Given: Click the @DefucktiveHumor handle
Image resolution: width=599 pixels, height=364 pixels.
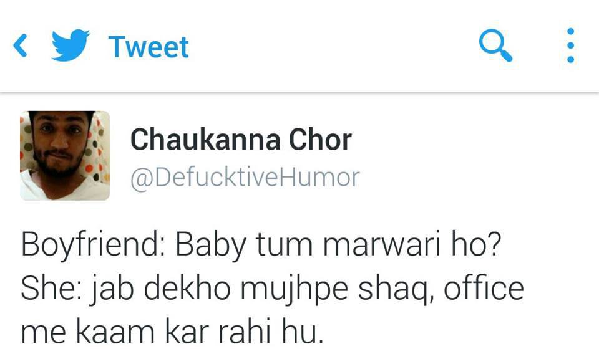Looking at the screenshot, I should click(x=245, y=178).
